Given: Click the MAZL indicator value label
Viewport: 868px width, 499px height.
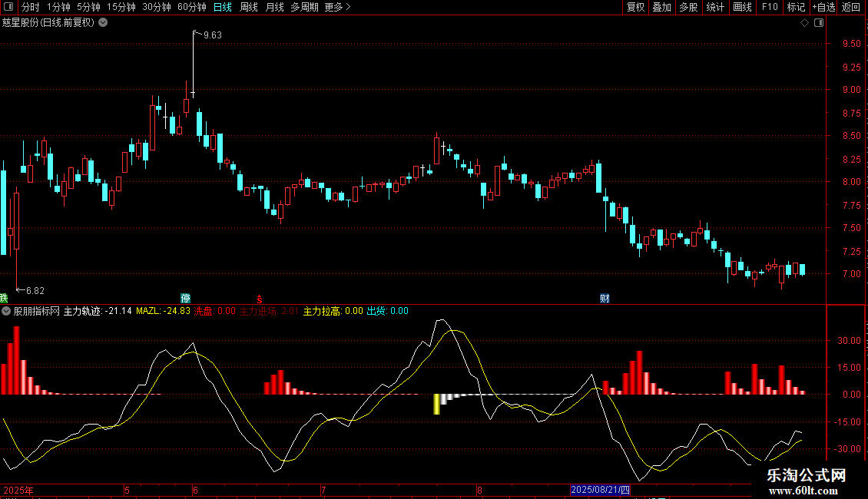Looking at the screenshot, I should 164,311.
